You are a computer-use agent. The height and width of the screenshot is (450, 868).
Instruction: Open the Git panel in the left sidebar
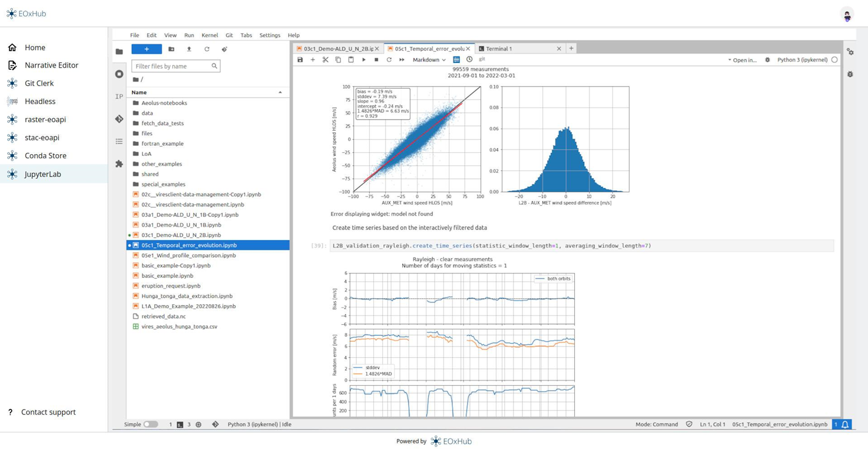(119, 118)
